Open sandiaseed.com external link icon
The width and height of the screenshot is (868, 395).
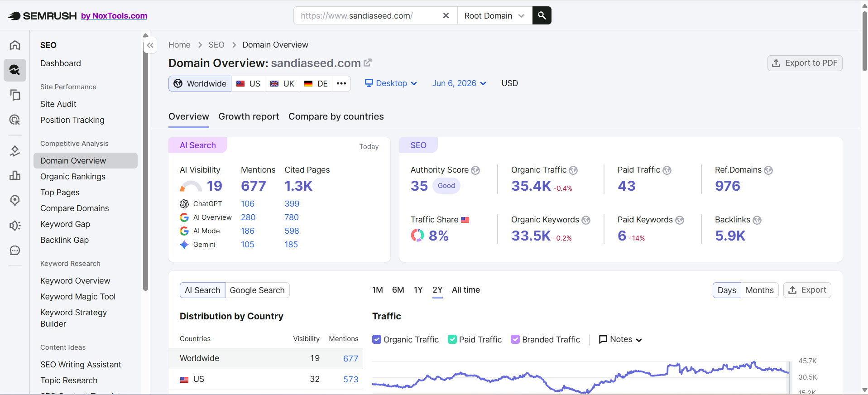click(368, 63)
